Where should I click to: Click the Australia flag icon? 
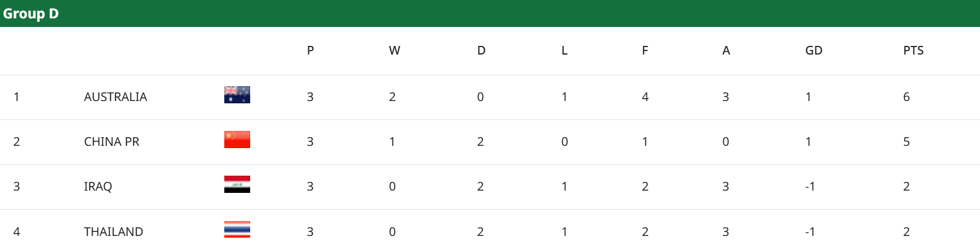click(x=237, y=95)
